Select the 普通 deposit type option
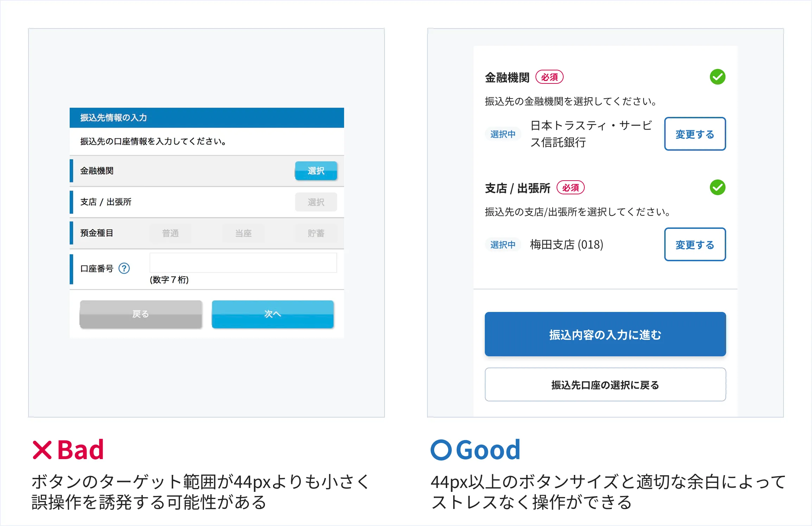 pos(171,233)
